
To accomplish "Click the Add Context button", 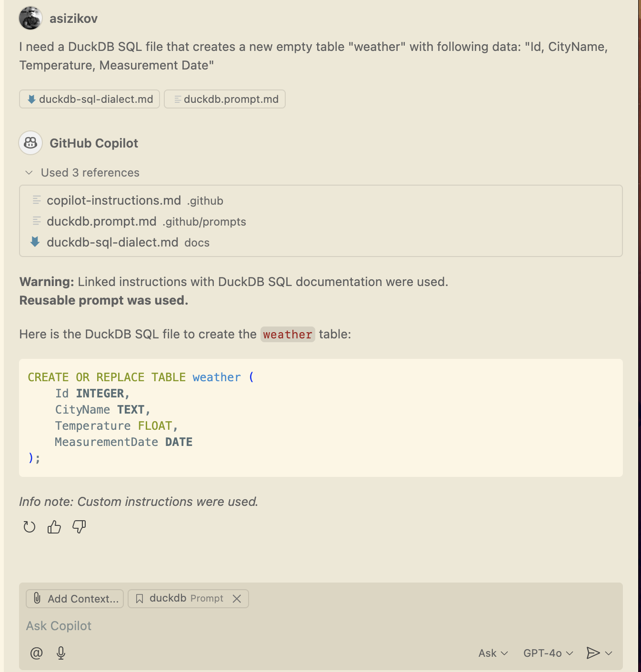I will pyautogui.click(x=74, y=598).
